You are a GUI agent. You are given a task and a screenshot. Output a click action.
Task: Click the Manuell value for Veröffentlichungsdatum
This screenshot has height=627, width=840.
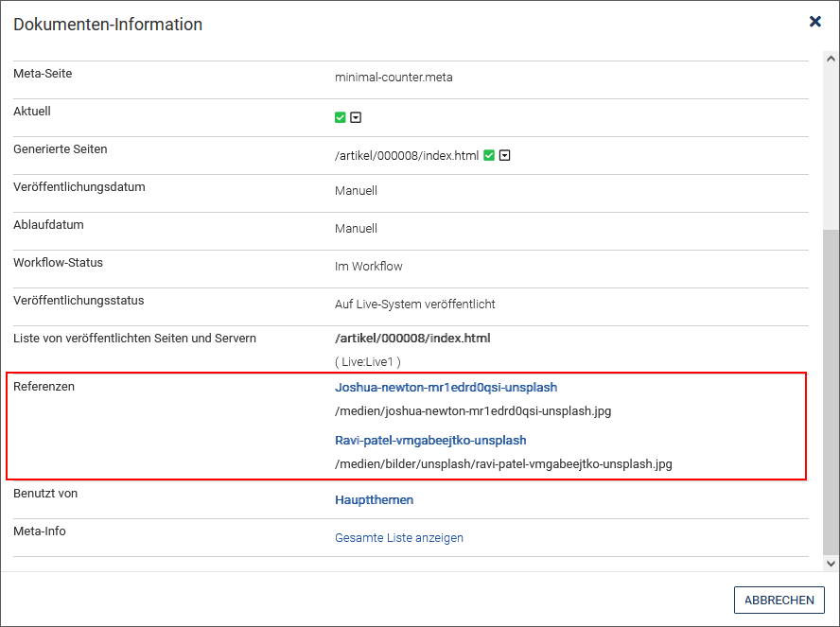357,191
